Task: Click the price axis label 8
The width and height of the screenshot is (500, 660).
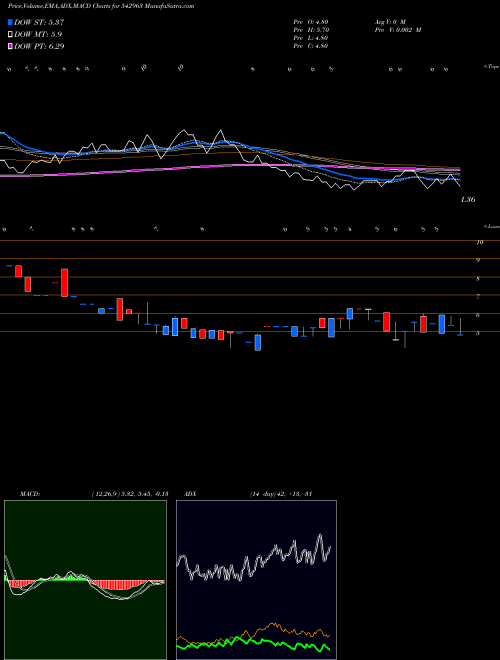Action: pos(478,279)
